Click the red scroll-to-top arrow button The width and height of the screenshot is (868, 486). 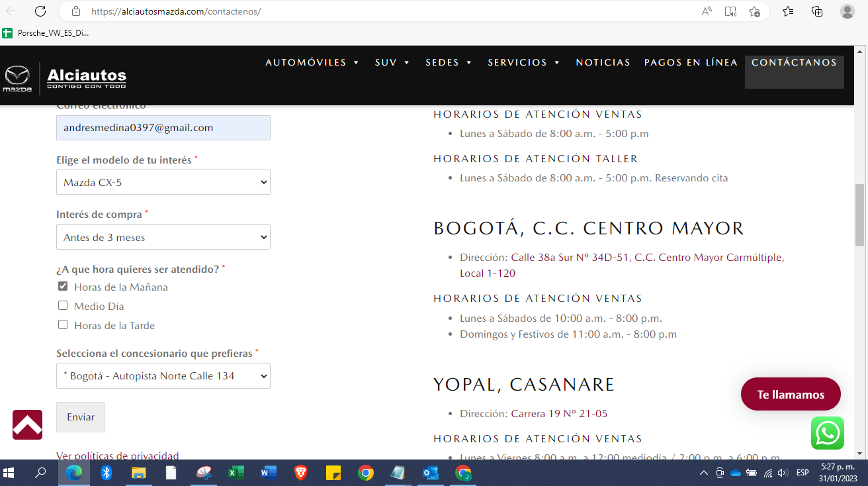pos(27,424)
